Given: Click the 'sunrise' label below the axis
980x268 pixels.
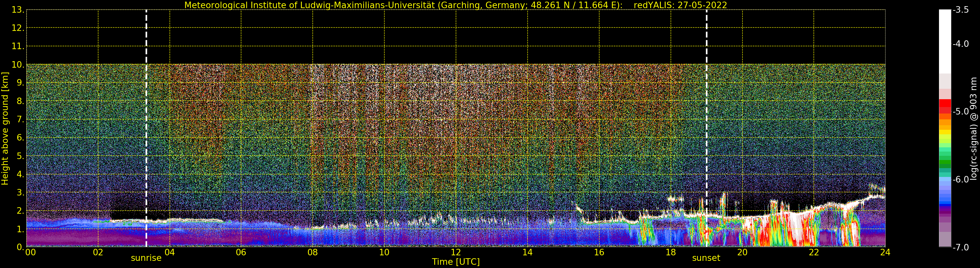Looking at the screenshot, I should [x=146, y=258].
